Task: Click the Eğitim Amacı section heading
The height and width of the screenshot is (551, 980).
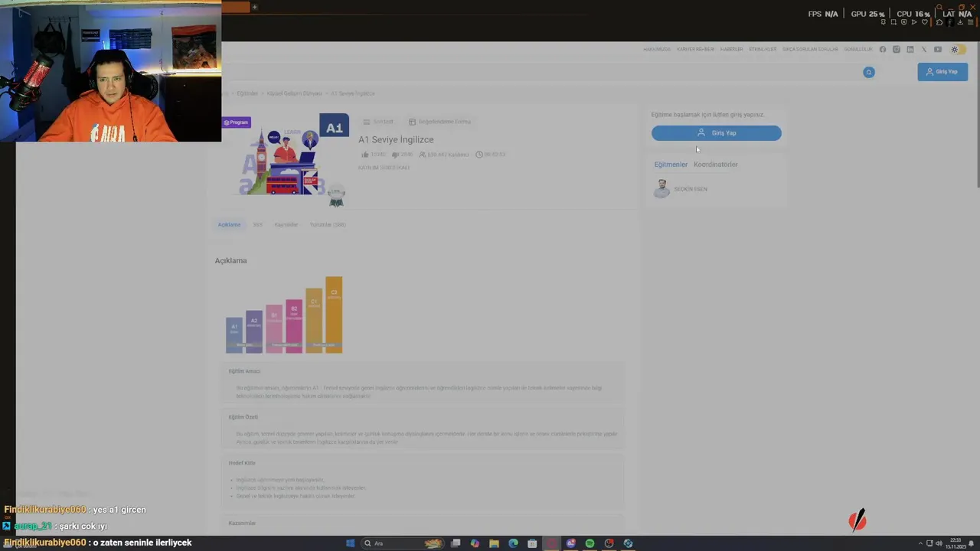Action: [244, 371]
